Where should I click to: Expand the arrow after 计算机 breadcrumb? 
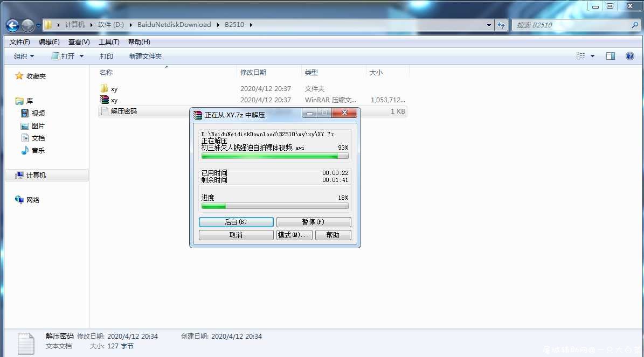[91, 25]
